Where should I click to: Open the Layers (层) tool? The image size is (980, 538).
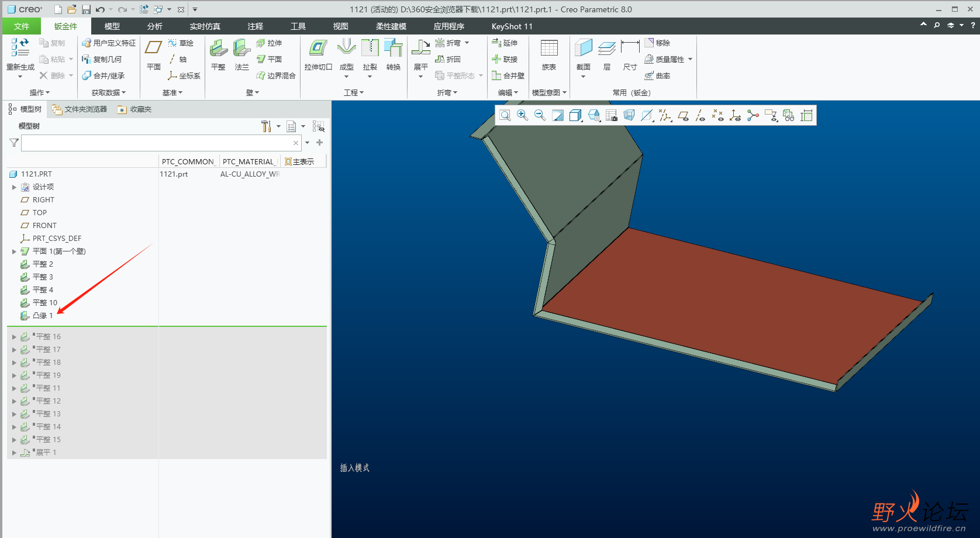(x=607, y=54)
